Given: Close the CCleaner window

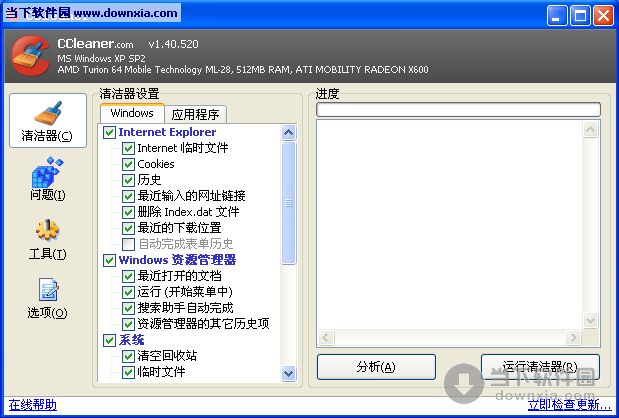Looking at the screenshot, I should click(604, 16).
